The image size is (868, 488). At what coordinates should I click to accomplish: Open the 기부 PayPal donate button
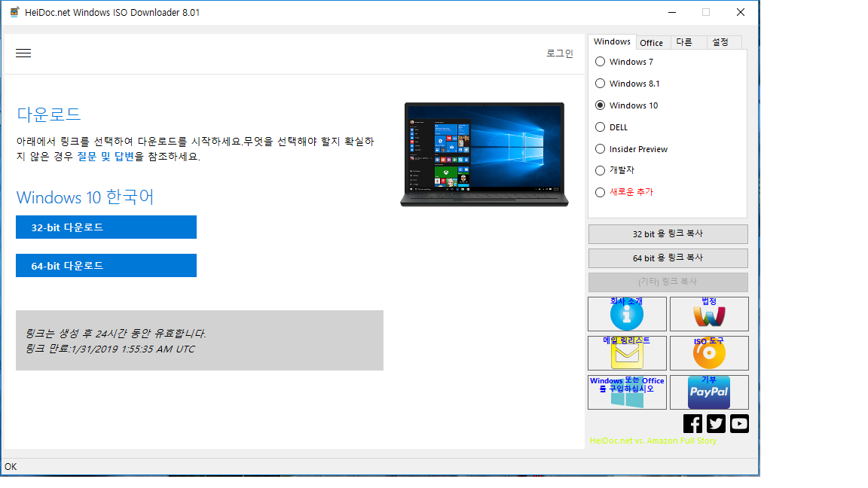(x=709, y=392)
